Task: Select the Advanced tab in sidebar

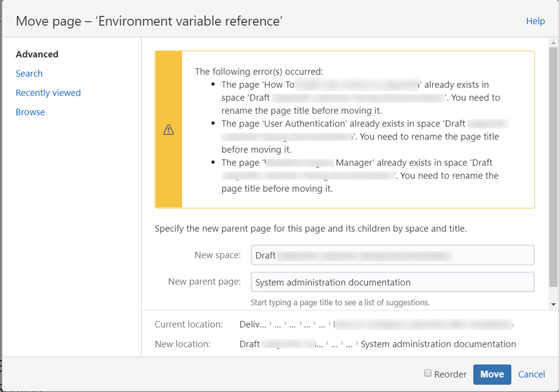Action: tap(37, 54)
